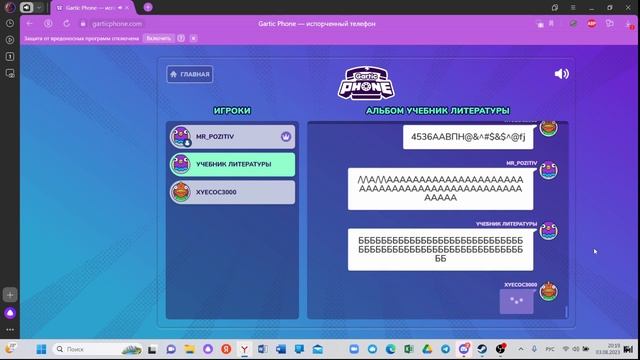The image size is (640, 360).
Task: Open Google Drive from the taskbar
Action: [x=427, y=349]
